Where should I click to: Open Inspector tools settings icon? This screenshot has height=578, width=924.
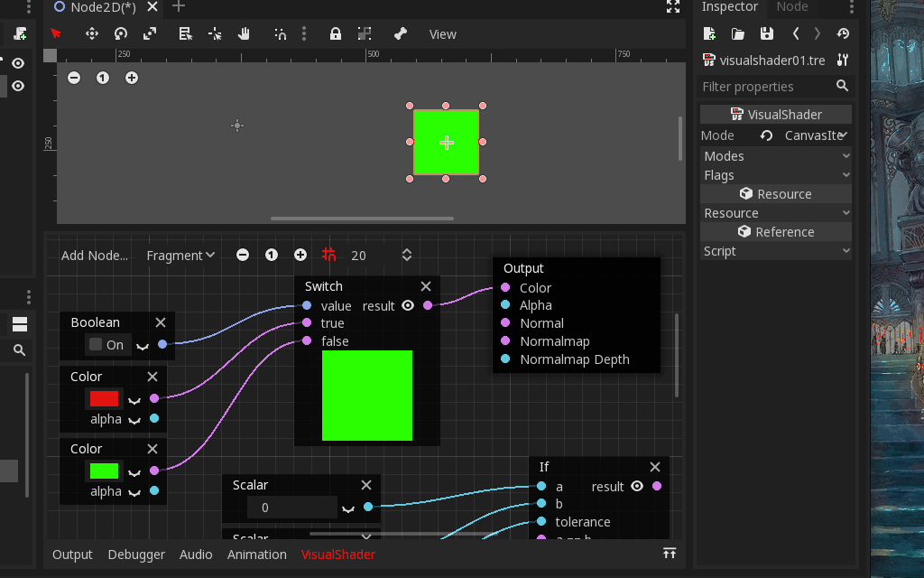[843, 60]
